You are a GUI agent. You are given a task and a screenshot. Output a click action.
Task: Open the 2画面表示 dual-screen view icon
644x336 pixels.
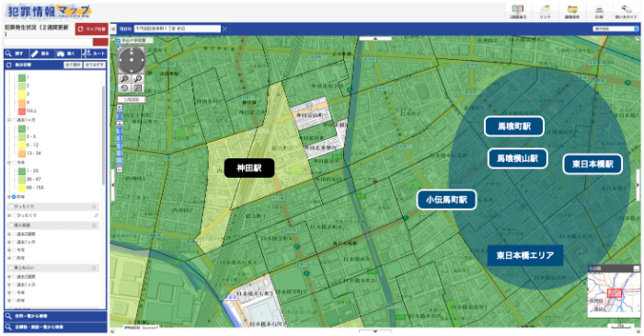coord(517,9)
